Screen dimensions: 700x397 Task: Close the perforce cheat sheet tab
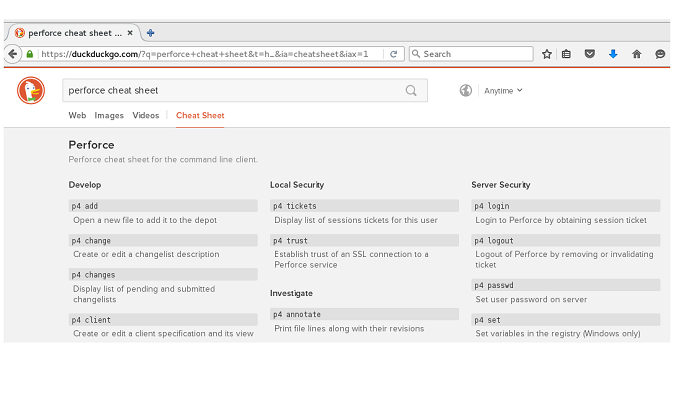130,33
